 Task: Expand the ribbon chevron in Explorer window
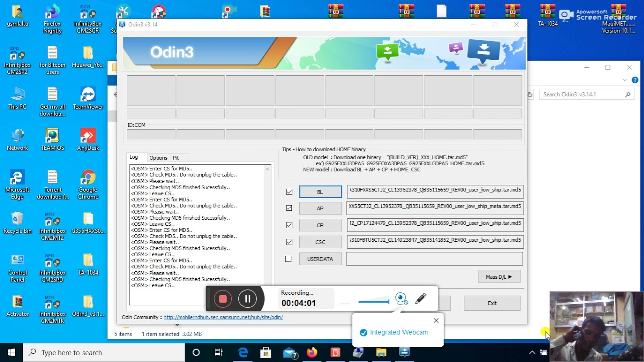(x=625, y=80)
